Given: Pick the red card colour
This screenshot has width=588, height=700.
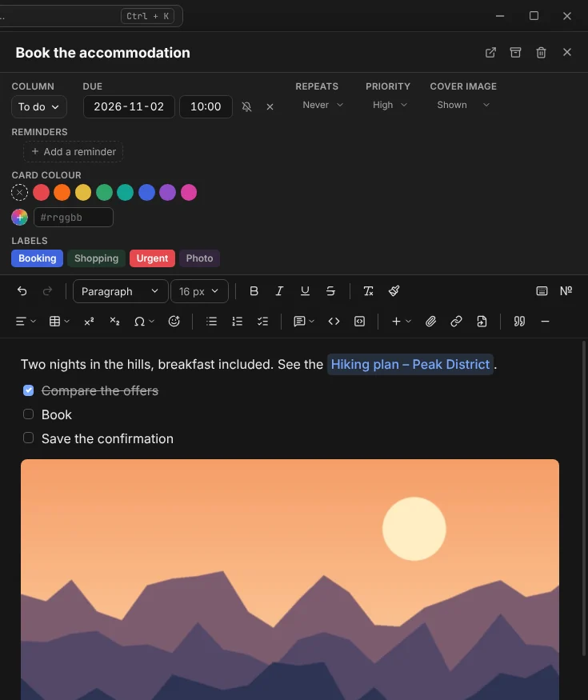Looking at the screenshot, I should 41,193.
